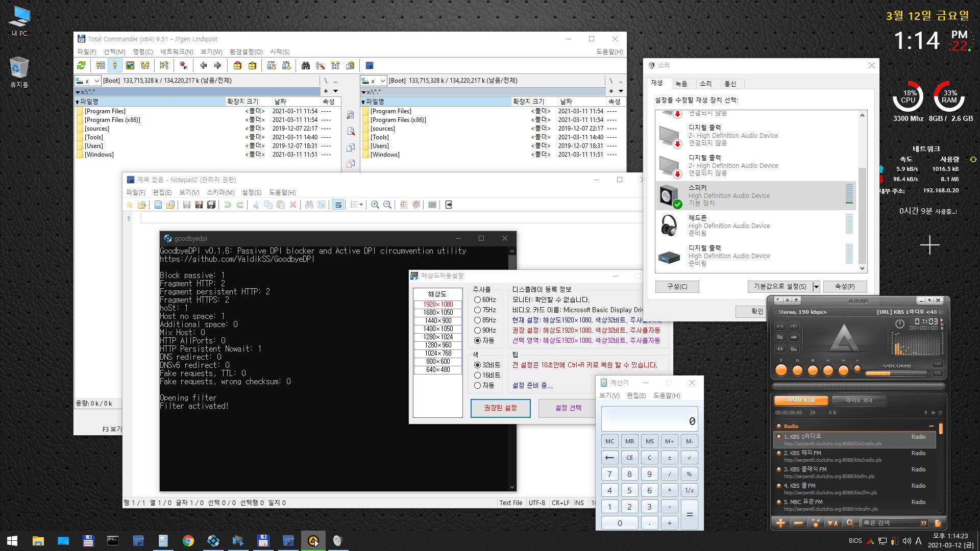This screenshot has width=980, height=551.
Task: Click the green refresh icon in Total Commander
Action: coord(81,65)
